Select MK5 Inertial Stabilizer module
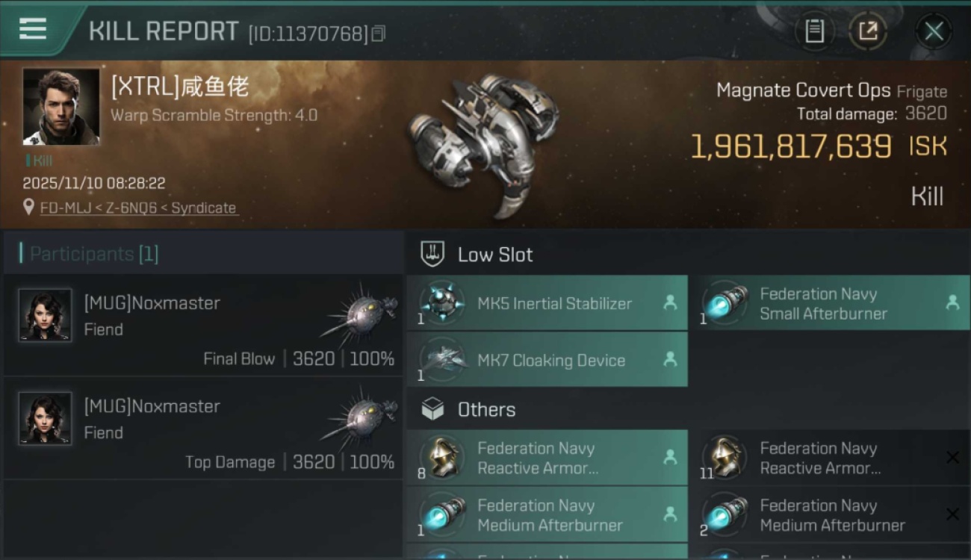 tap(547, 303)
